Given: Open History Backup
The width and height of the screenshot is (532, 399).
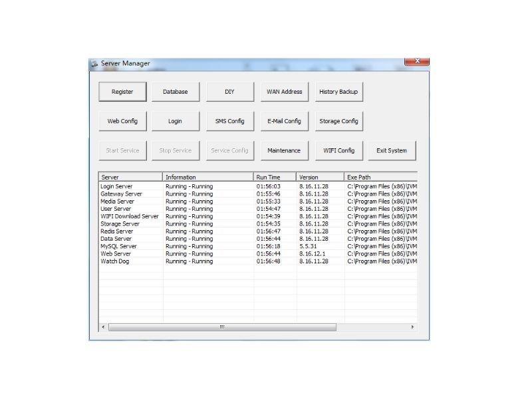Looking at the screenshot, I should (x=338, y=92).
